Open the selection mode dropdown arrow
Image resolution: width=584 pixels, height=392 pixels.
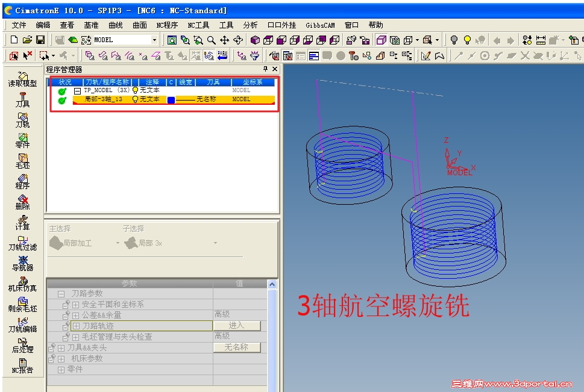tap(54, 56)
